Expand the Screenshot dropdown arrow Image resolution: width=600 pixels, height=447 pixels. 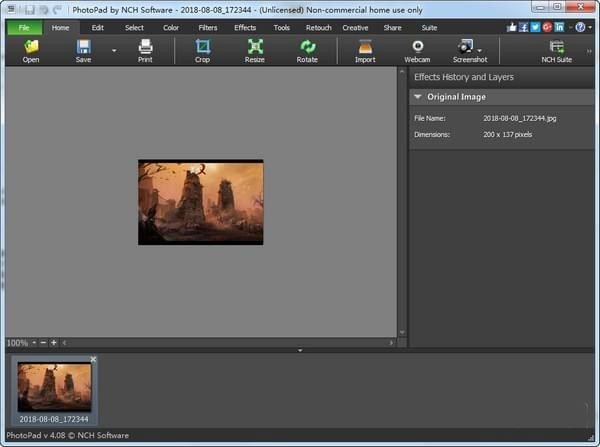[480, 49]
